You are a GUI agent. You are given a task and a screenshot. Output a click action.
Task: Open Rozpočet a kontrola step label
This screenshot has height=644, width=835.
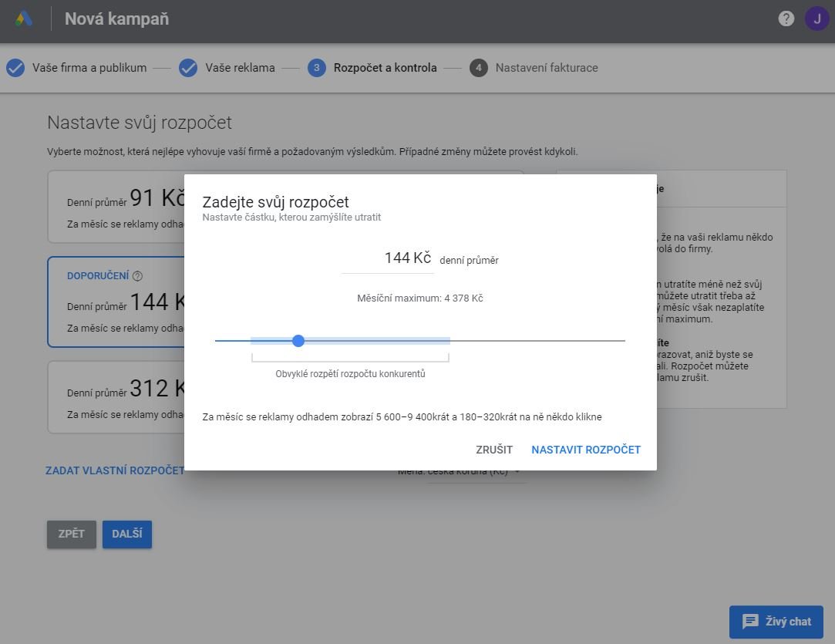[385, 68]
